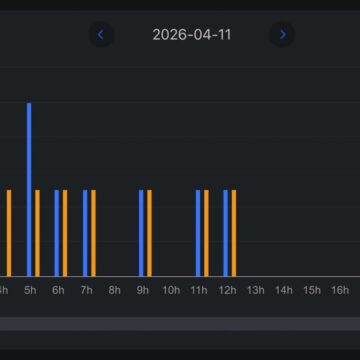Viewport: 360px width, 360px height.
Task: Select the date 2026-04-11 label
Action: click(192, 35)
